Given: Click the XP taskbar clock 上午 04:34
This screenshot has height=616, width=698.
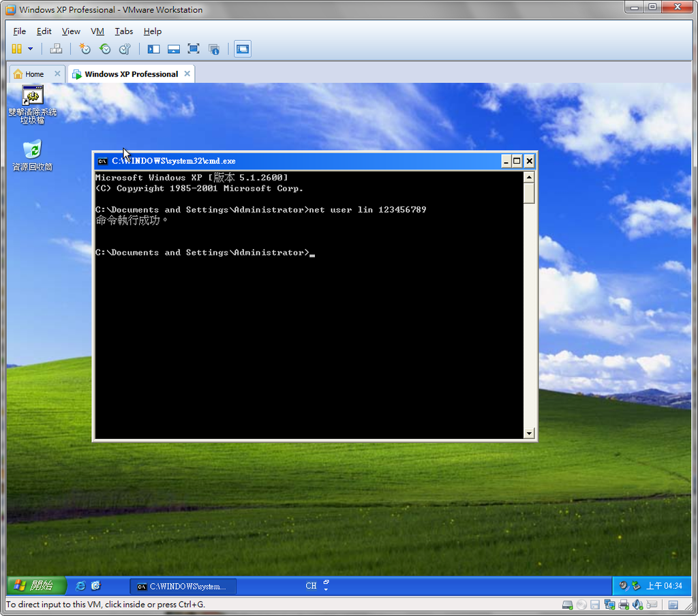Looking at the screenshot, I should [664, 586].
